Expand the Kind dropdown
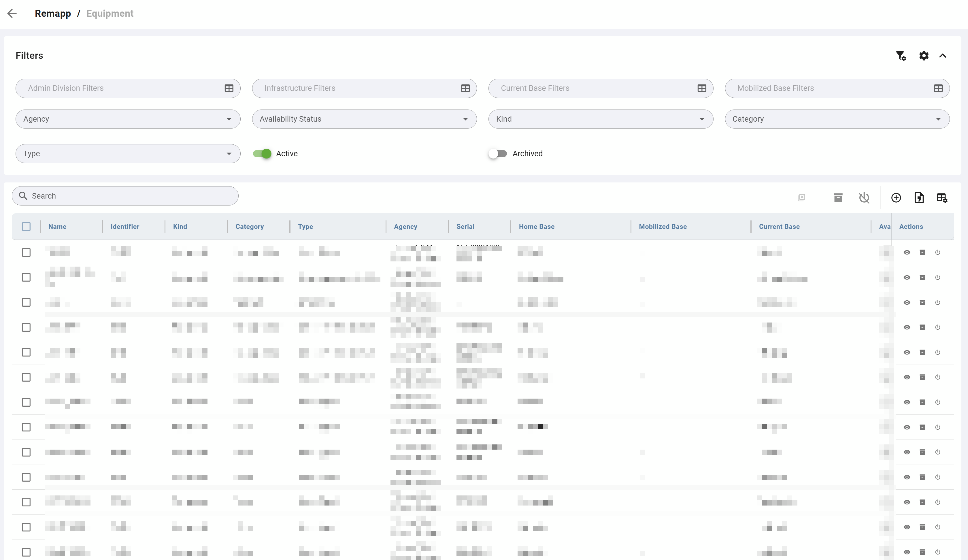The width and height of the screenshot is (968, 560). click(601, 119)
